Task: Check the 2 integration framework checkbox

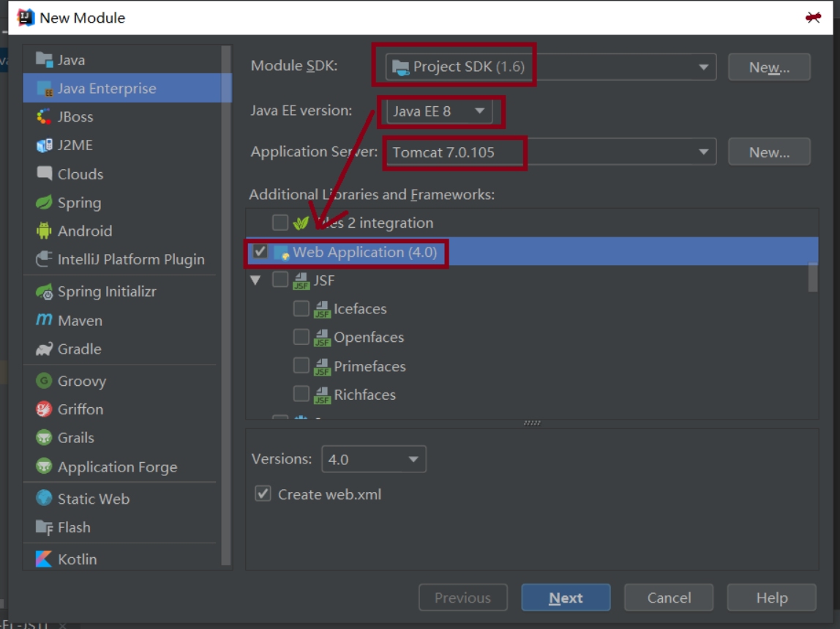Action: click(x=280, y=222)
